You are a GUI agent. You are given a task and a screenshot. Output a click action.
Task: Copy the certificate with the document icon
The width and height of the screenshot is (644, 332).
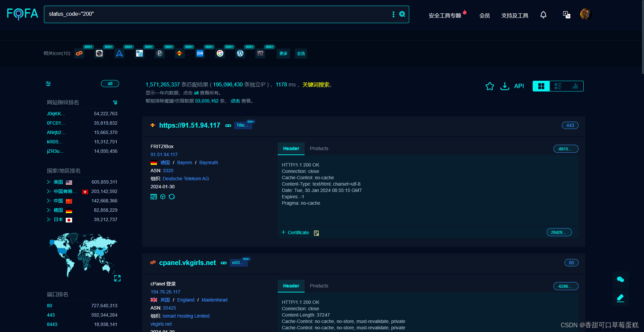pyautogui.click(x=316, y=233)
